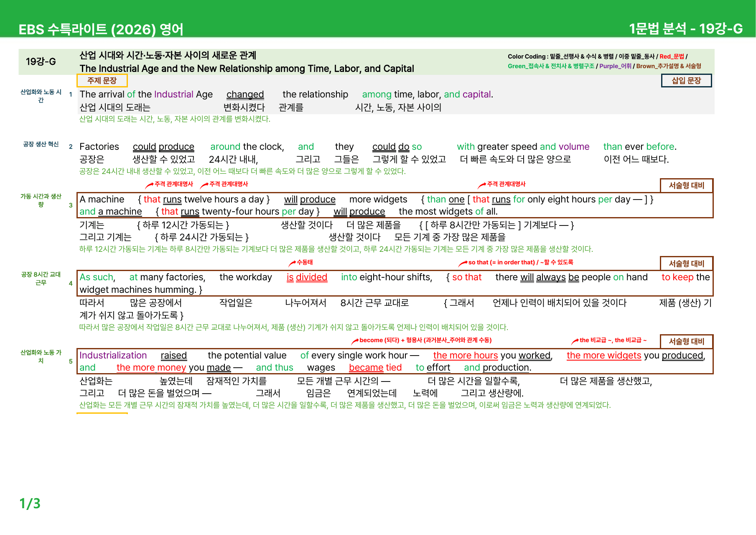
Task: Click the side label '산업화와 노동 가치'
Action: 41,356
